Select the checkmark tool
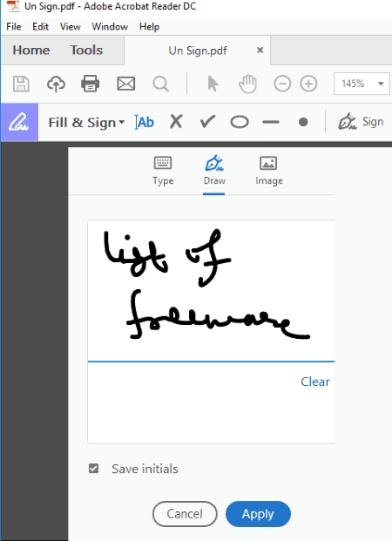Screen dimensions: 392x541 [x=207, y=121]
